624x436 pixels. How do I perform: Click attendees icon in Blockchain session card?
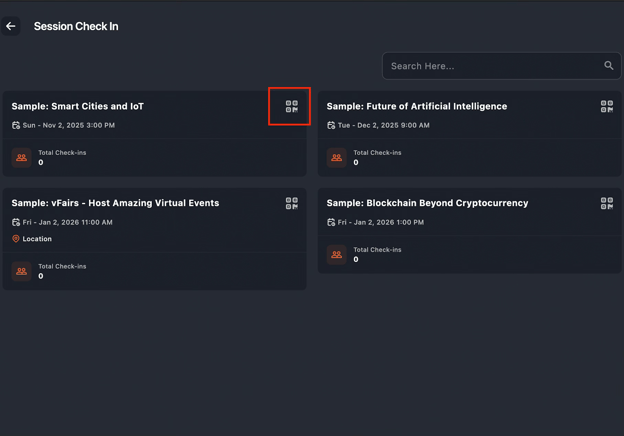(336, 255)
